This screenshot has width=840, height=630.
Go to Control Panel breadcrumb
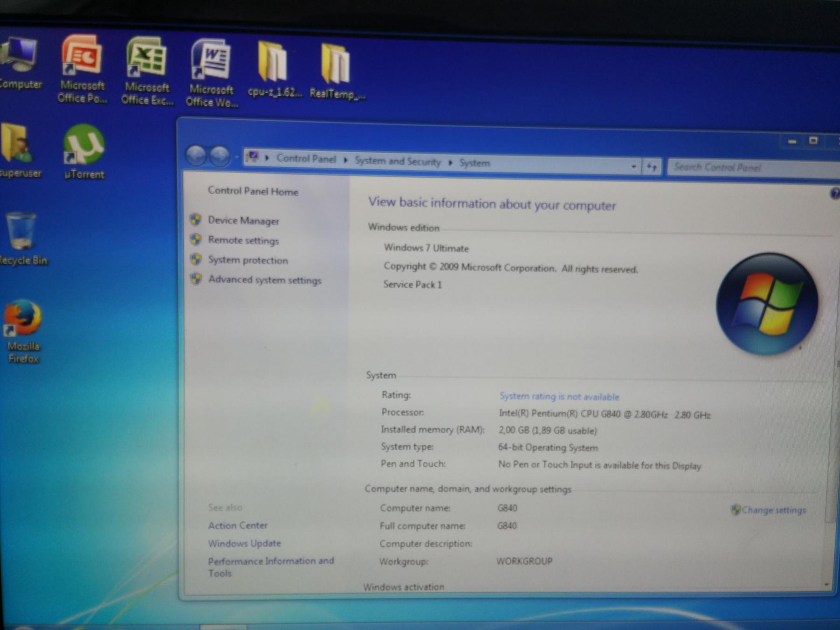[x=306, y=159]
